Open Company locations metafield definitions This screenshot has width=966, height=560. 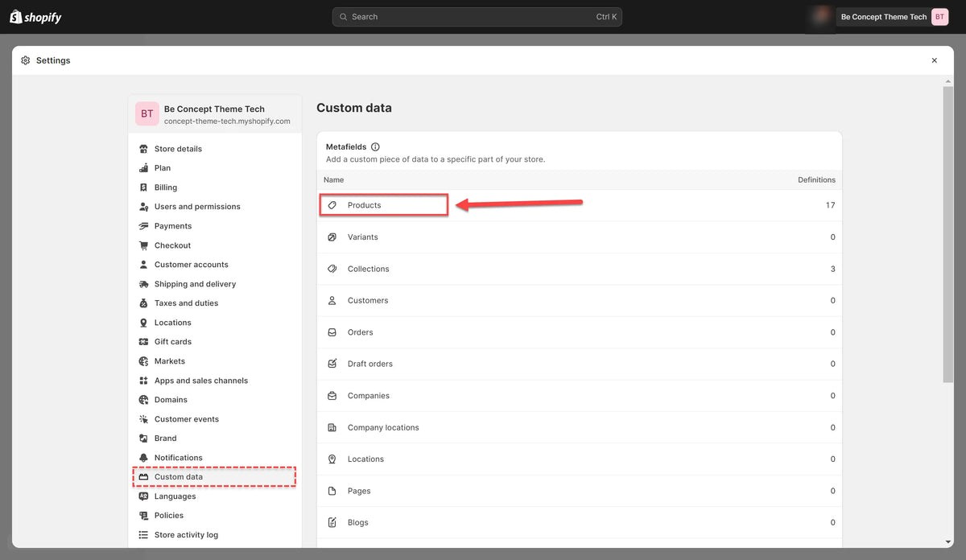click(x=580, y=427)
